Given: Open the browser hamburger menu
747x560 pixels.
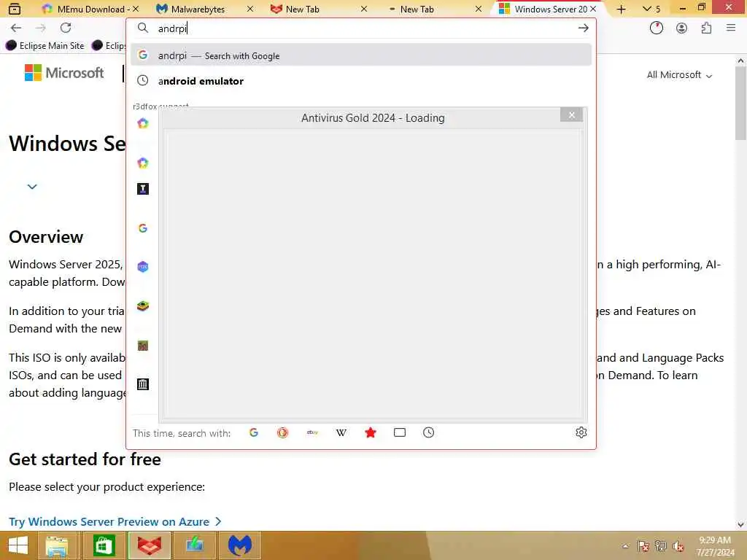Looking at the screenshot, I should tap(731, 28).
